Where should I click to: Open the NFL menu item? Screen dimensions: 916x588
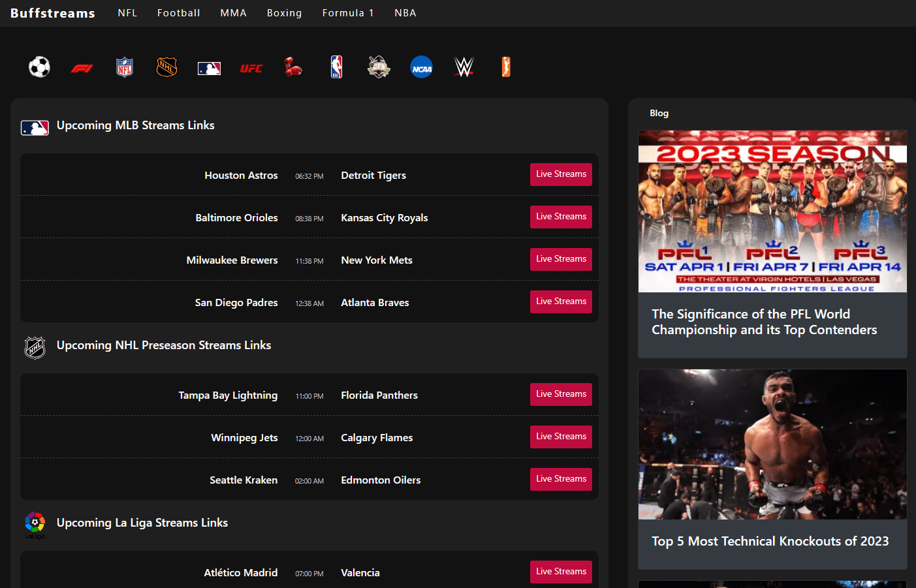127,12
